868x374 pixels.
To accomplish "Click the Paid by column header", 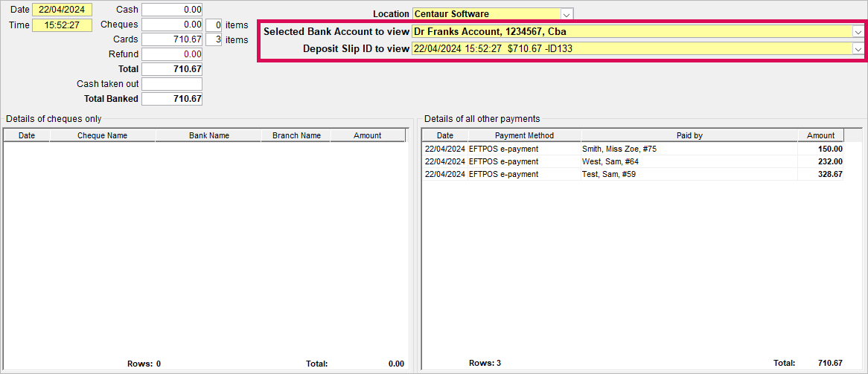I will click(x=690, y=135).
